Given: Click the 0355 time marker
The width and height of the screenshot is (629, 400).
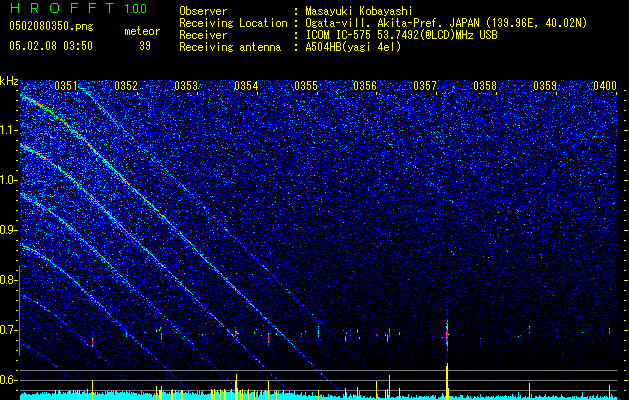Looking at the screenshot, I should click(306, 86).
